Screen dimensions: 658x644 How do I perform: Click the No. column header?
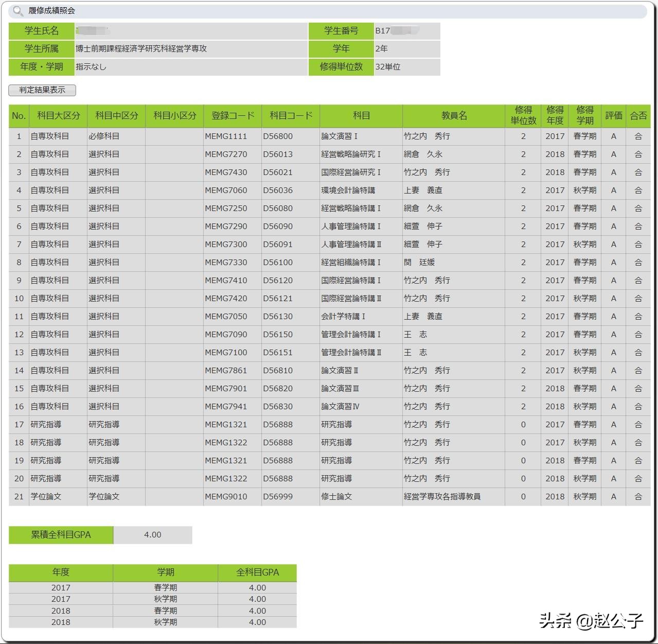pos(19,116)
